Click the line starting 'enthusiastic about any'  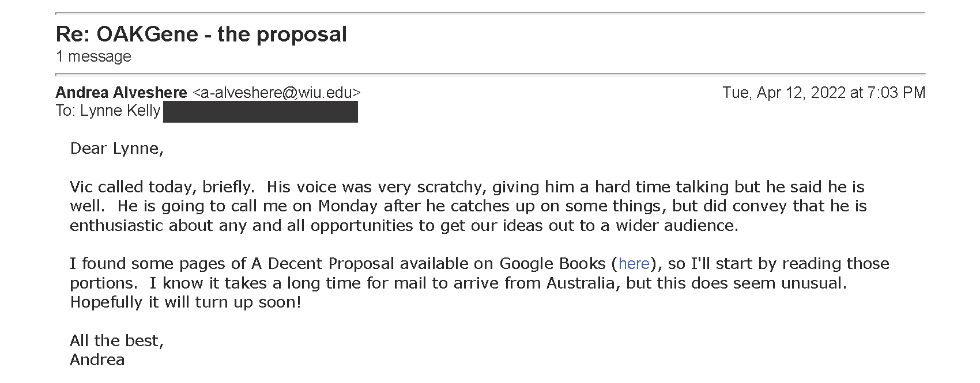pyautogui.click(x=404, y=226)
